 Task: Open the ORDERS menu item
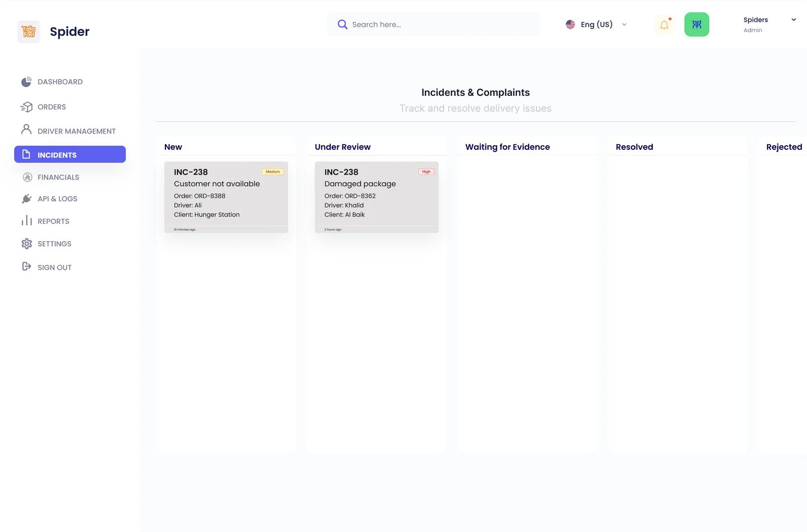(52, 107)
